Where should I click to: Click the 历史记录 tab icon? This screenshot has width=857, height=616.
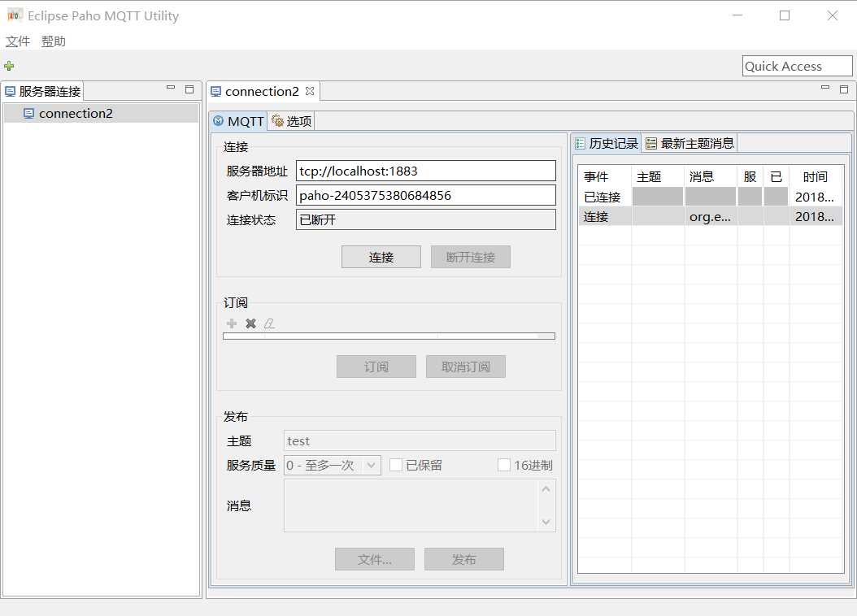click(580, 144)
